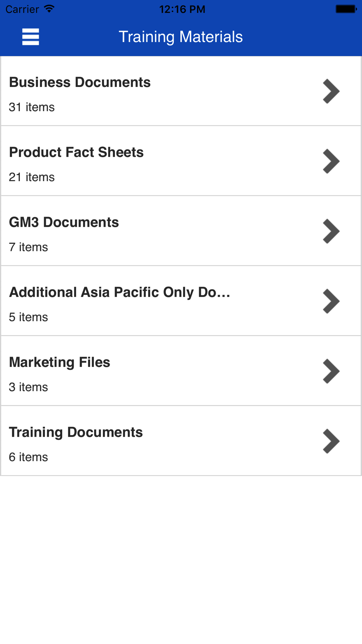This screenshot has width=362, height=644.
Task: Tap the Training Materials header title
Action: [181, 37]
